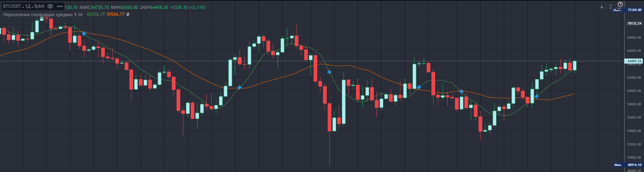Toggle the BTCUSDT series visibility eye

50,6
